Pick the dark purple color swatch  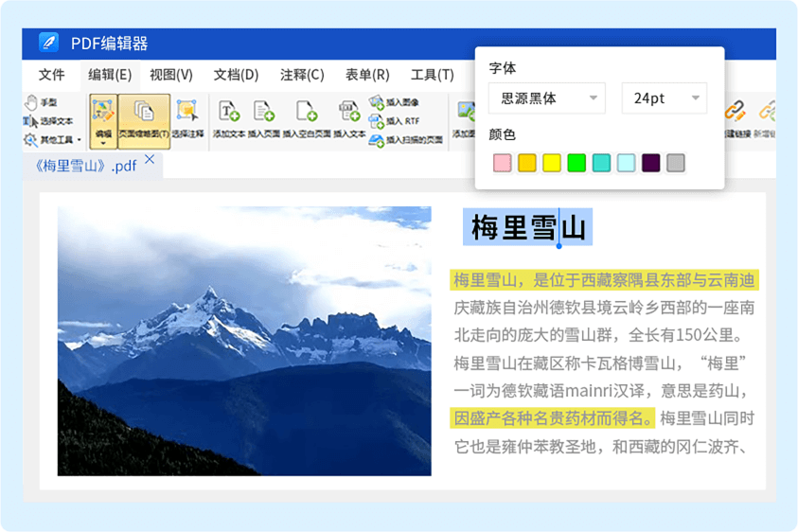click(650, 163)
